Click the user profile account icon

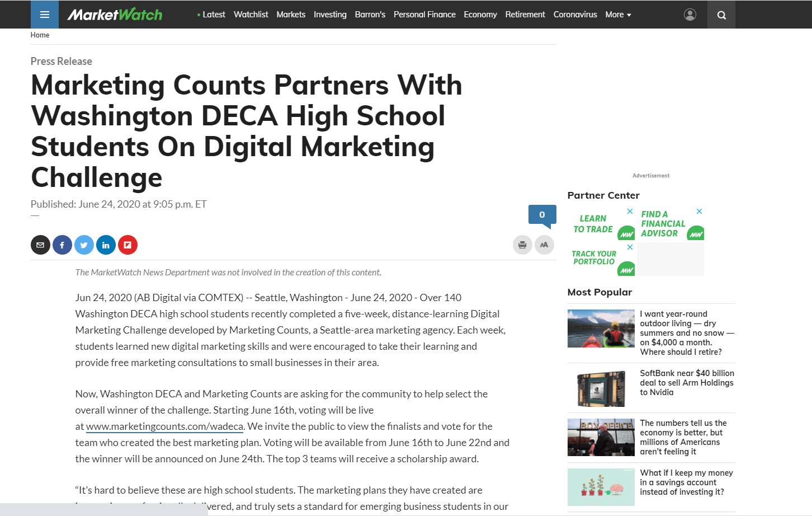click(x=690, y=15)
